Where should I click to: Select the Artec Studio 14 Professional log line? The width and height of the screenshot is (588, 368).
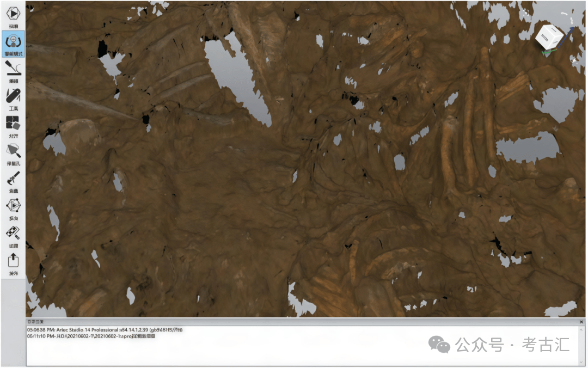click(x=105, y=330)
